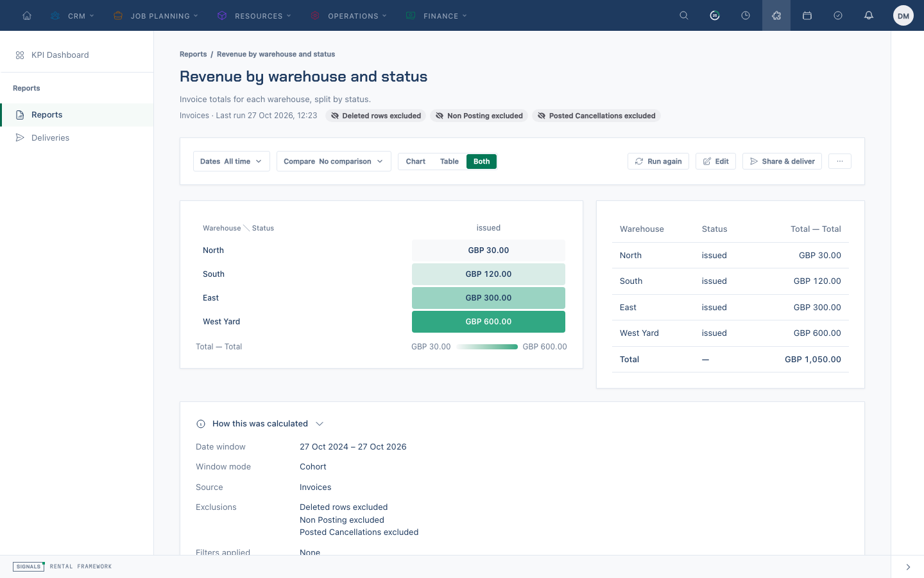Open the Dates All time dropdown
This screenshot has width=924, height=578.
tap(232, 161)
